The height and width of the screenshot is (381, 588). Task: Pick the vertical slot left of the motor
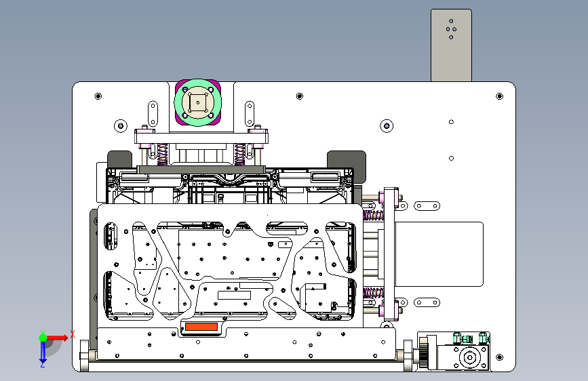coord(153,114)
